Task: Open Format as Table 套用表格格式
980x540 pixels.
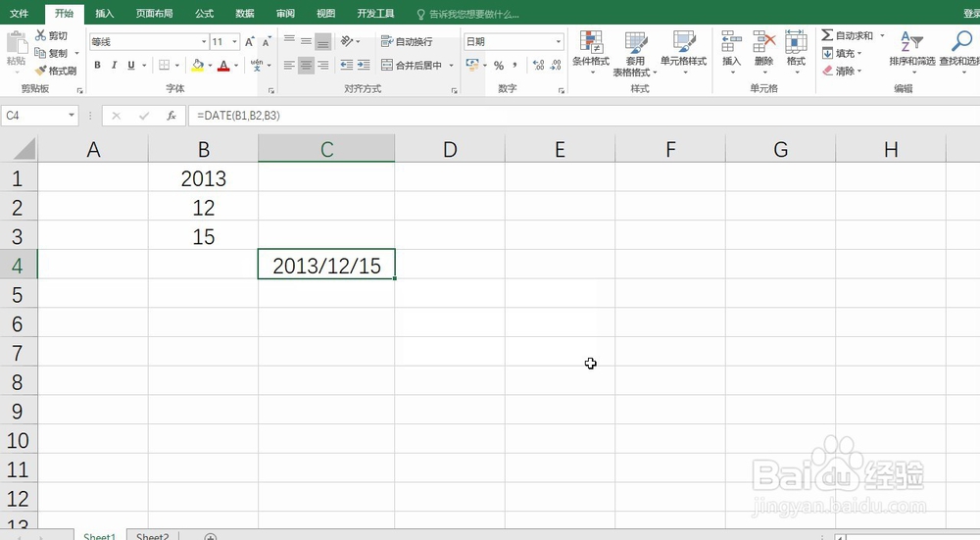Action: coord(635,54)
